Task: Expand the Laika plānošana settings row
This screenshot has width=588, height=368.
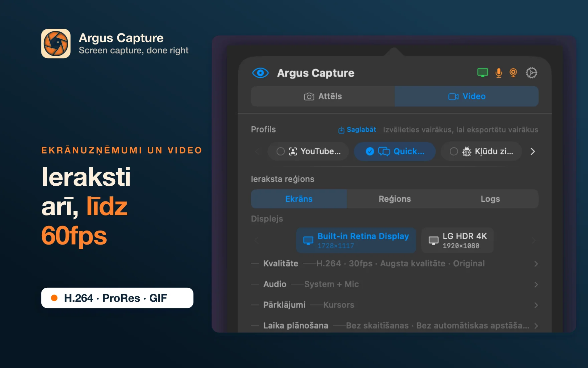Action: point(395,326)
